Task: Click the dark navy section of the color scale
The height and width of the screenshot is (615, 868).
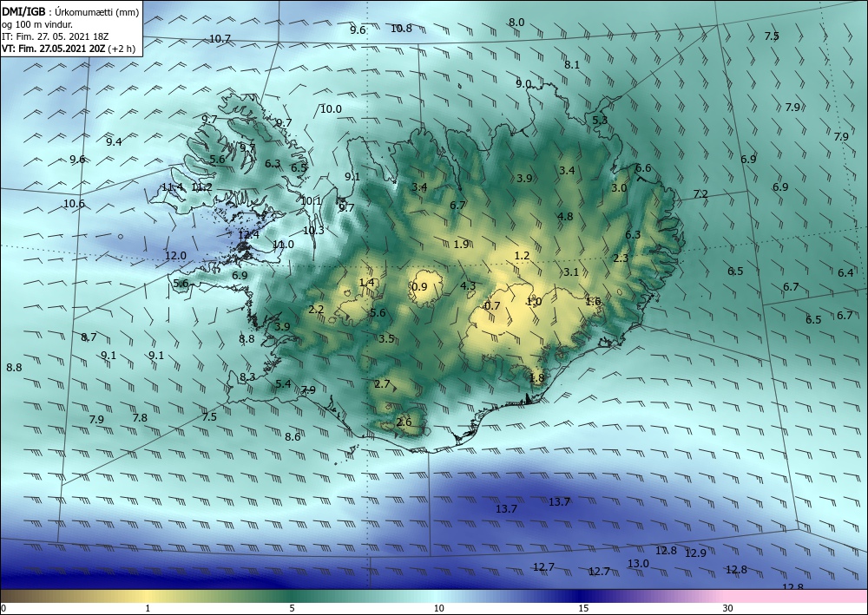Action: point(582,596)
